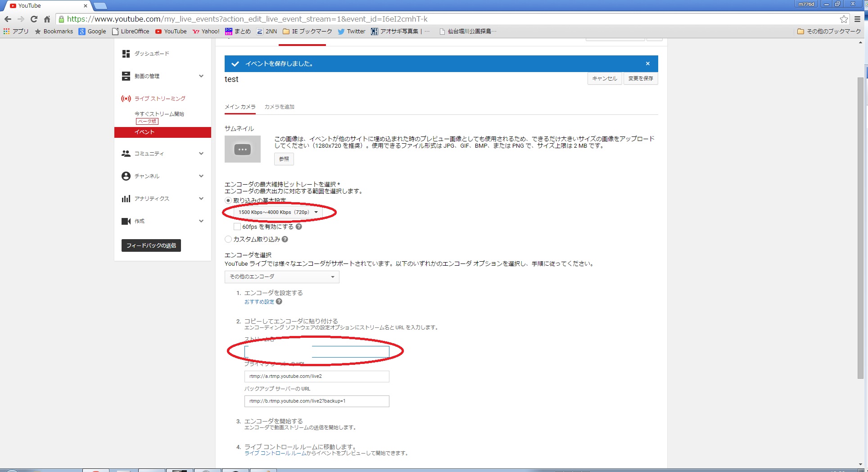Image resolution: width=868 pixels, height=472 pixels.
Task: Click the rtmp://a.rtmp.youtube.com/live2 primary URL field
Action: tap(317, 377)
